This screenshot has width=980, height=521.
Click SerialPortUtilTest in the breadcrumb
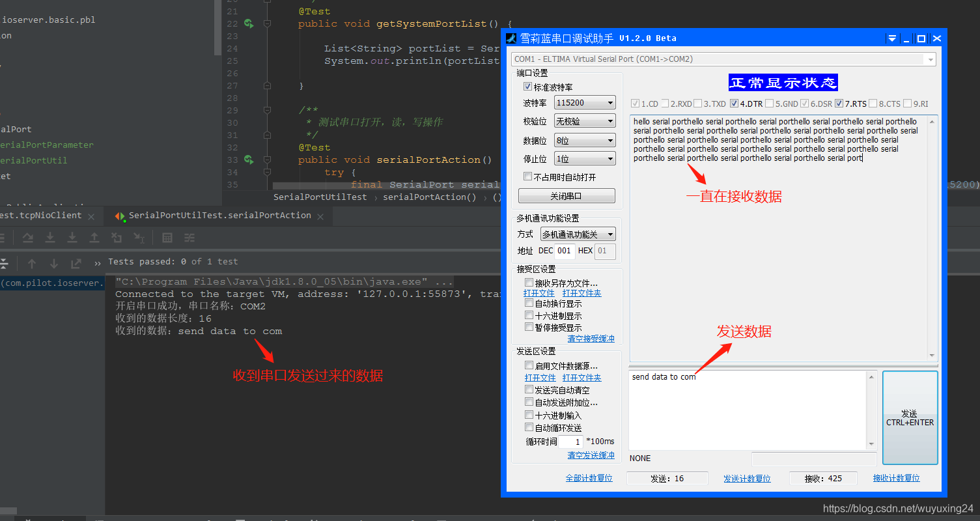click(320, 197)
